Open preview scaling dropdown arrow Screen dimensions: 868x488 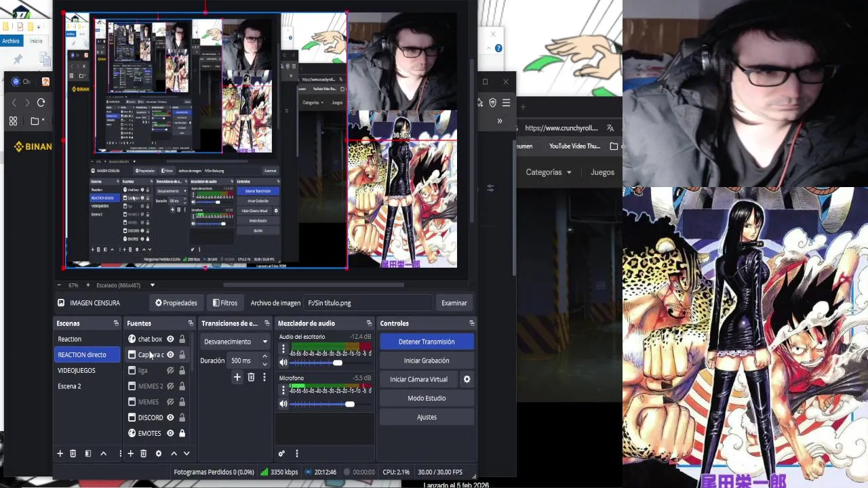153,285
